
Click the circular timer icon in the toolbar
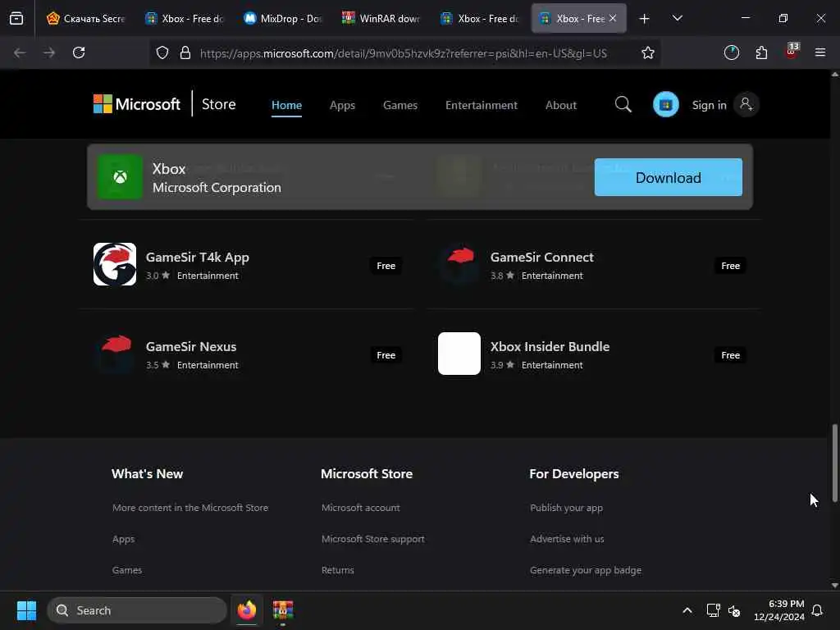coord(731,52)
